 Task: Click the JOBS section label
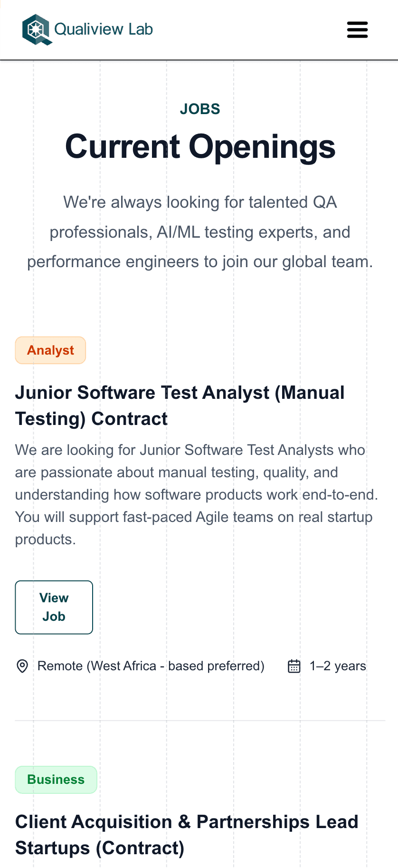(200, 109)
